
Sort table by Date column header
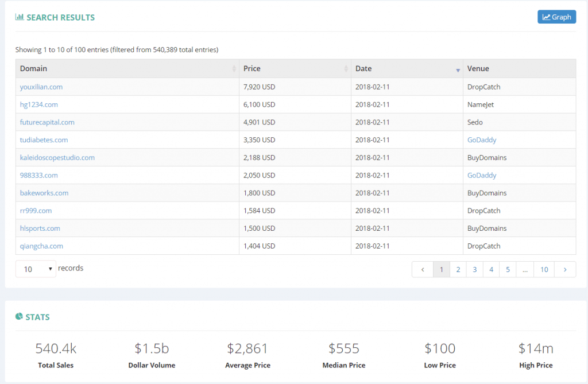click(x=407, y=69)
